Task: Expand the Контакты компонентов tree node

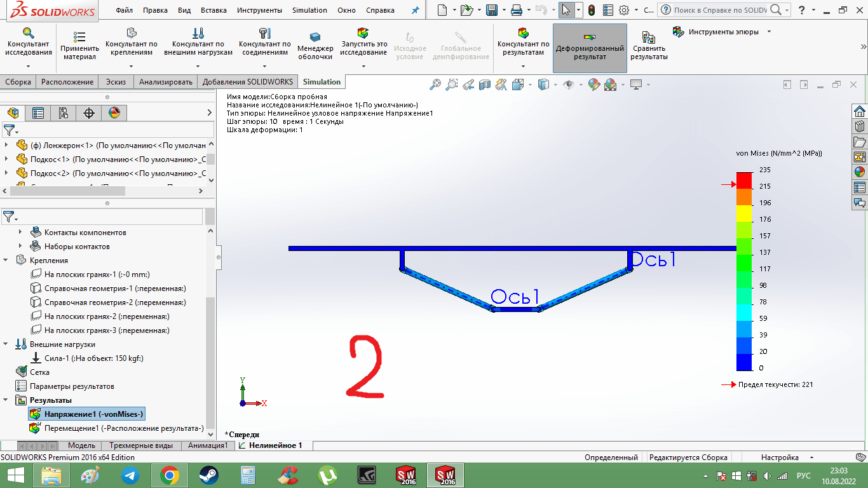Action: (x=20, y=233)
